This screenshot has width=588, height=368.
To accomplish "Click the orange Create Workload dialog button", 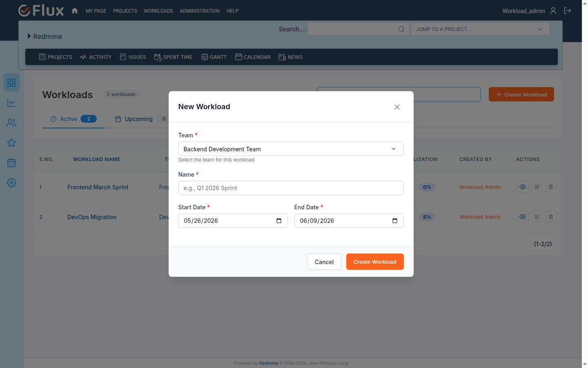I will pos(375,262).
